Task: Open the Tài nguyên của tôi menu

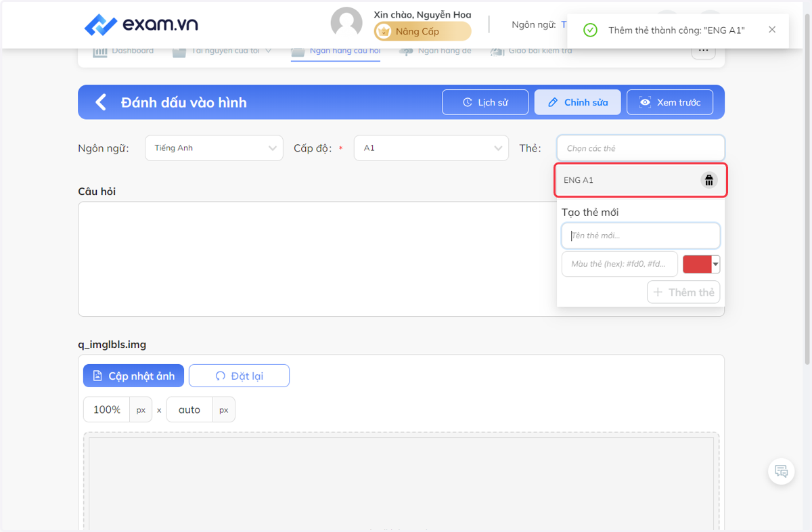Action: (x=222, y=51)
